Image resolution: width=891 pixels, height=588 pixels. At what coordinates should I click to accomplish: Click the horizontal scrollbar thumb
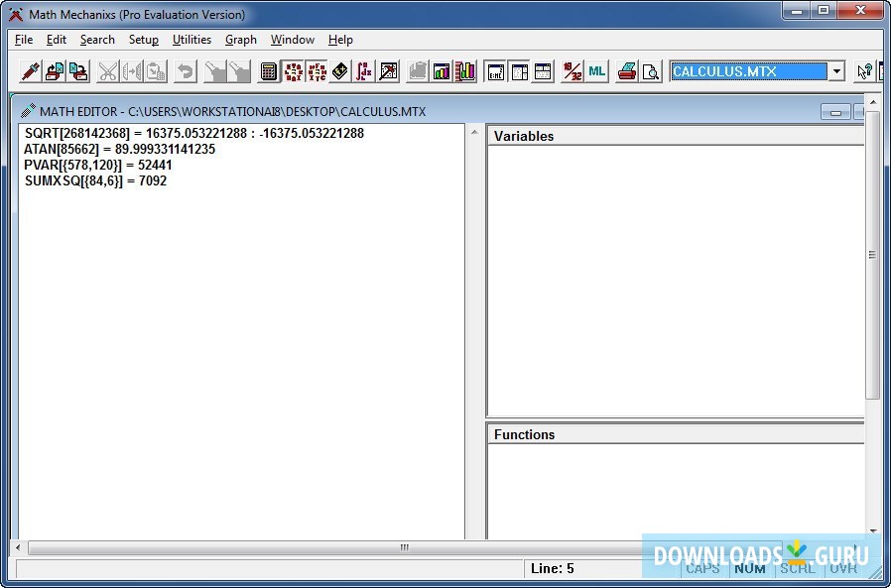405,548
